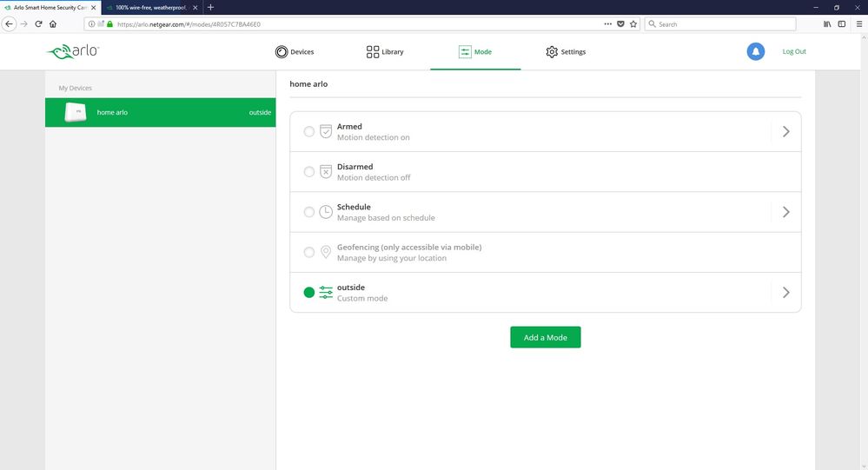Click the Devices camera icon
Screen dimensions: 868x470
(x=282, y=52)
